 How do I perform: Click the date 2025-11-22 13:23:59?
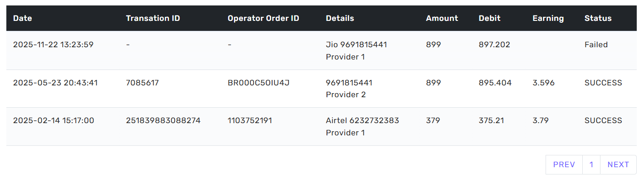click(53, 45)
